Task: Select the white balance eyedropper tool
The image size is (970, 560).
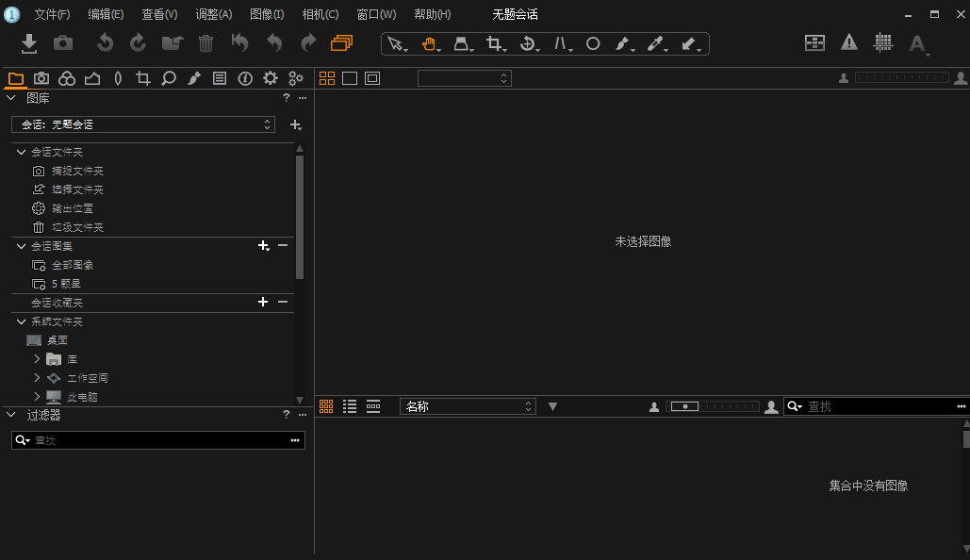Action: [656, 44]
